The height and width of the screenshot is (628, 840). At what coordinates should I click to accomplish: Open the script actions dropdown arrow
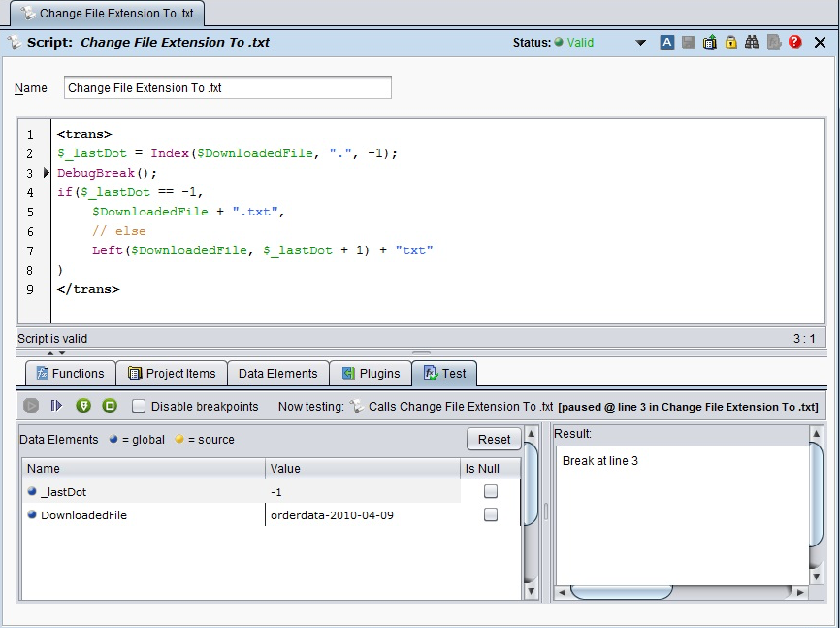click(640, 43)
